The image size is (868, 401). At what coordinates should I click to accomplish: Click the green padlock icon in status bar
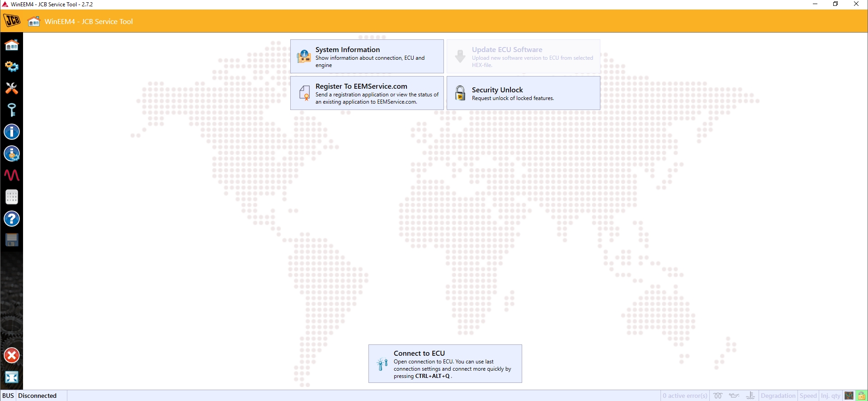point(861,396)
